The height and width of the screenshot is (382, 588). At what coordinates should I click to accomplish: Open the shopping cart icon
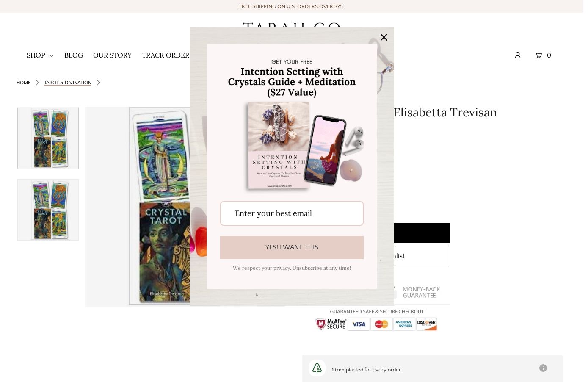coord(538,55)
